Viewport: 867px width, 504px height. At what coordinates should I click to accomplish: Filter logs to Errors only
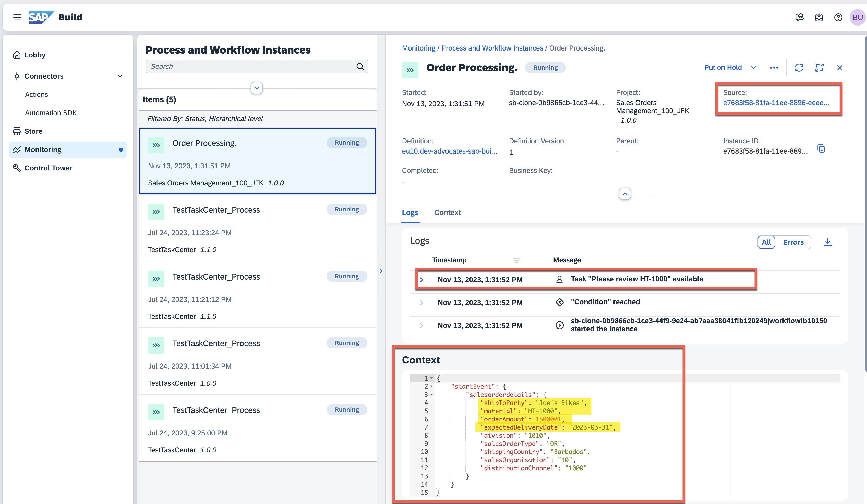coord(793,242)
